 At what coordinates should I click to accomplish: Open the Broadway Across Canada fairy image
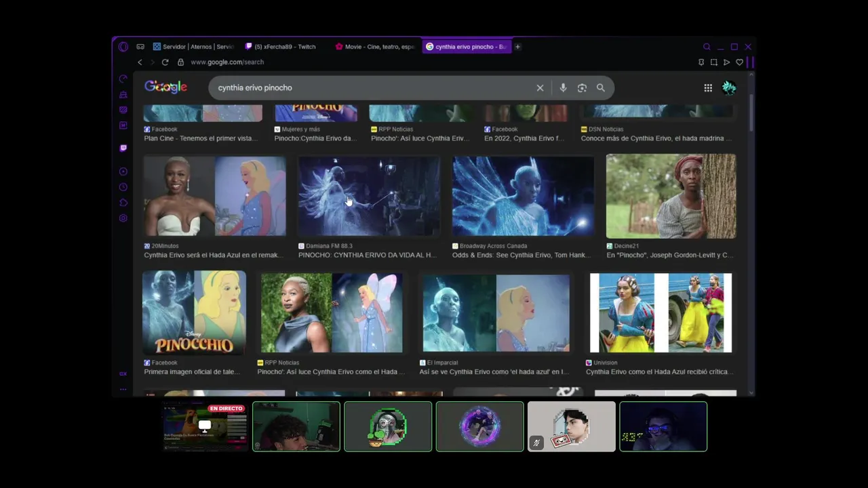[x=524, y=197]
